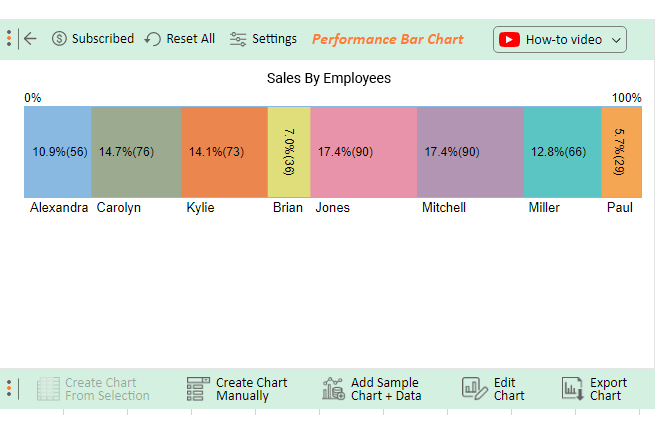
Task: Click the bottom toolbar drag-handle dots
Action: (x=9, y=388)
